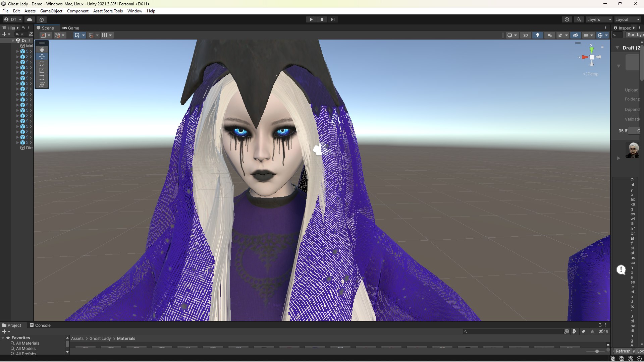Screen dimensions: 644x362
Task: Open the global search magnifier
Action: tap(579, 19)
